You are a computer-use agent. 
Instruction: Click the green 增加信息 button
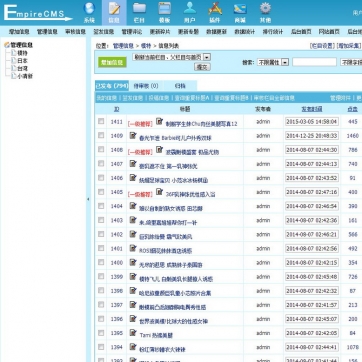112,62
